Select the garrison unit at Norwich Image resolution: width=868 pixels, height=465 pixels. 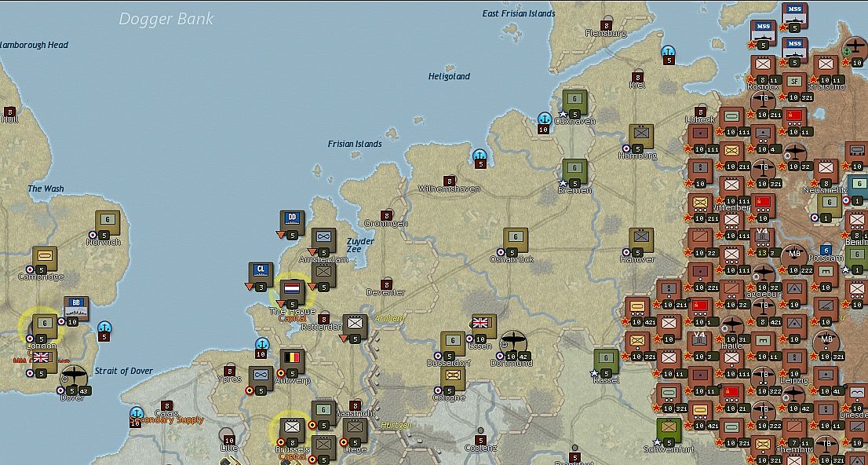(x=108, y=223)
